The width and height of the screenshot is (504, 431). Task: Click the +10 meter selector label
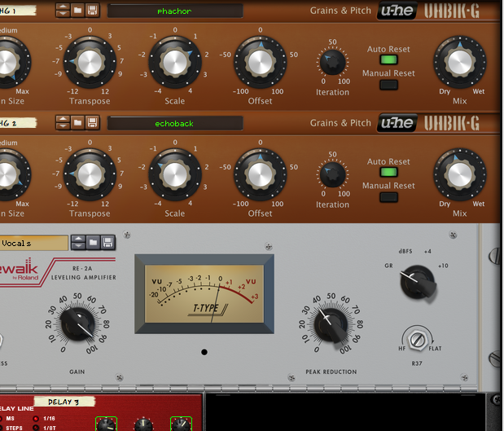tap(443, 266)
